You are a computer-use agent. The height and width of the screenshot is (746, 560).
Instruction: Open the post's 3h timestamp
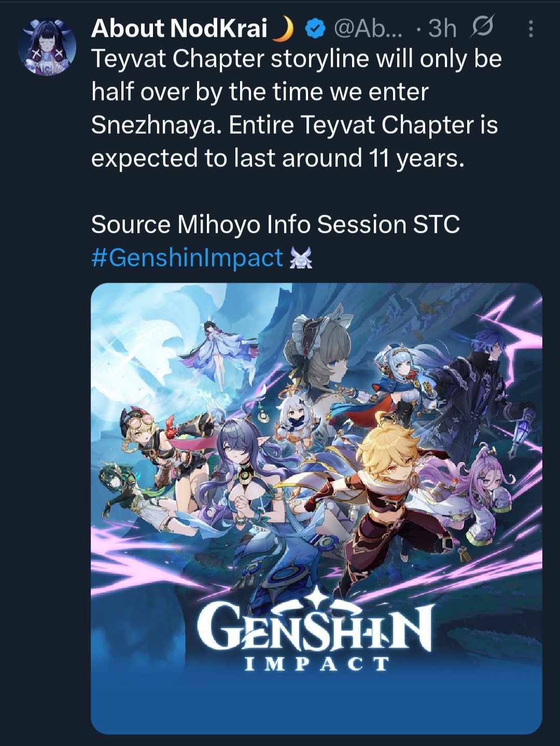point(442,29)
